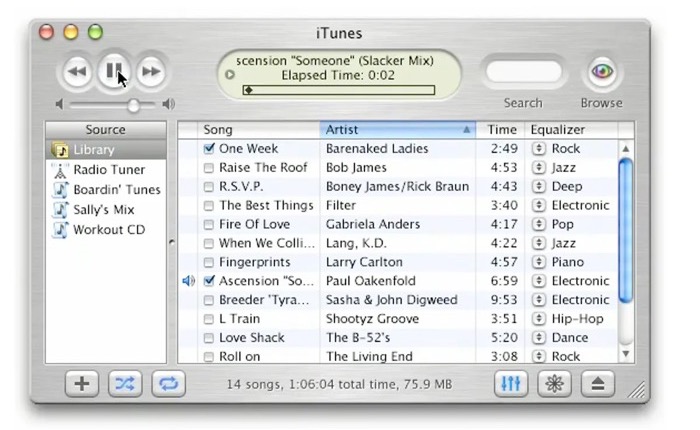Enable the Love Shack song checkbox
Viewport: 700px width, 430px height.
point(209,338)
